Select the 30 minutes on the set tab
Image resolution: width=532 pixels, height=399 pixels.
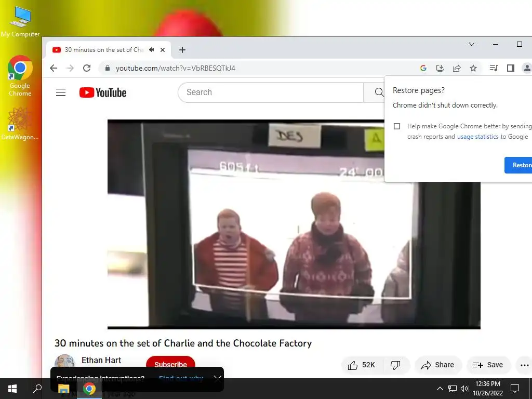point(108,50)
